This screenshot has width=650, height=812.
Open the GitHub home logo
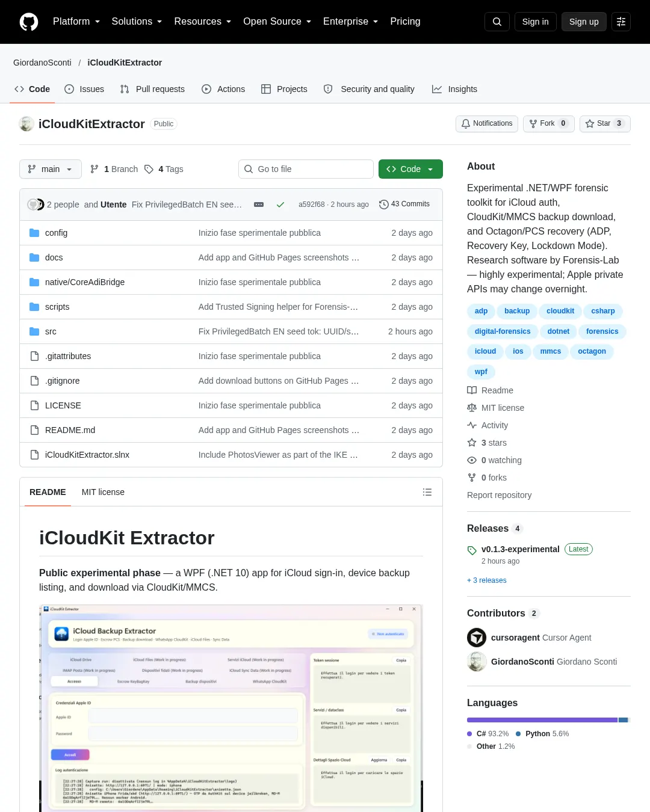tap(29, 22)
